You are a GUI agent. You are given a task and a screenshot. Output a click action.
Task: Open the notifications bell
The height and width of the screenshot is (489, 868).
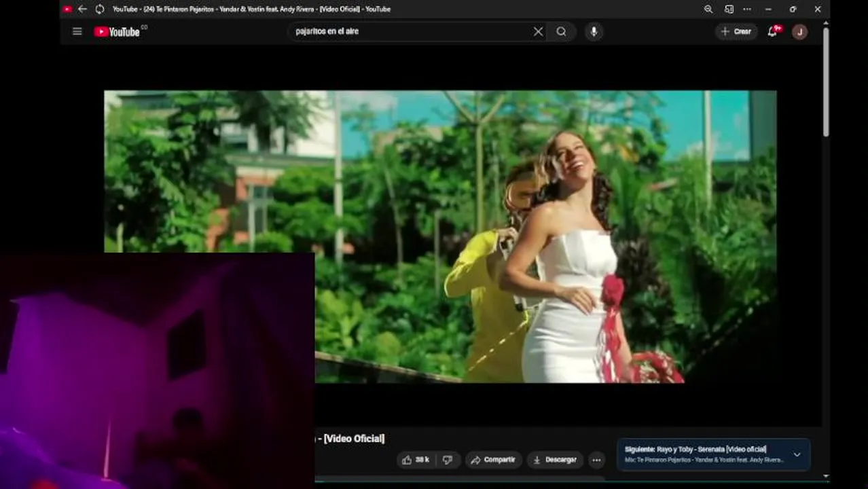773,31
